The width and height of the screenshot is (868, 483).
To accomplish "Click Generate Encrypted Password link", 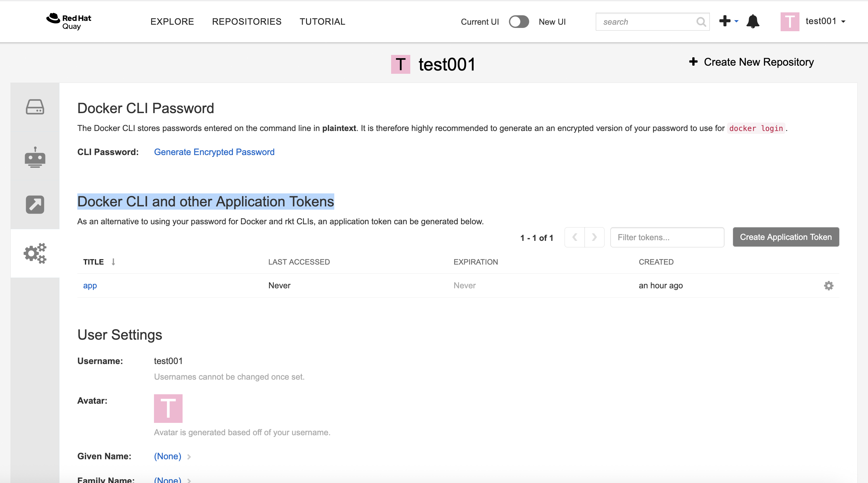I will coord(214,152).
